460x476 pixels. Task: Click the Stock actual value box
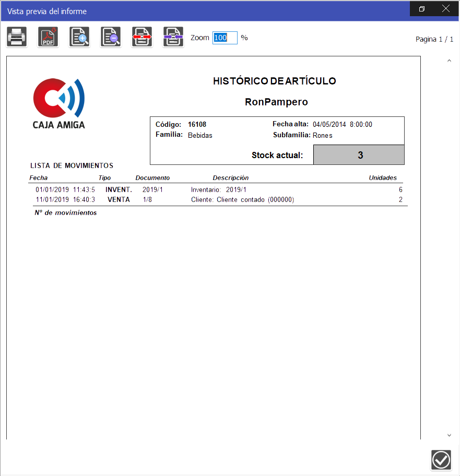359,155
